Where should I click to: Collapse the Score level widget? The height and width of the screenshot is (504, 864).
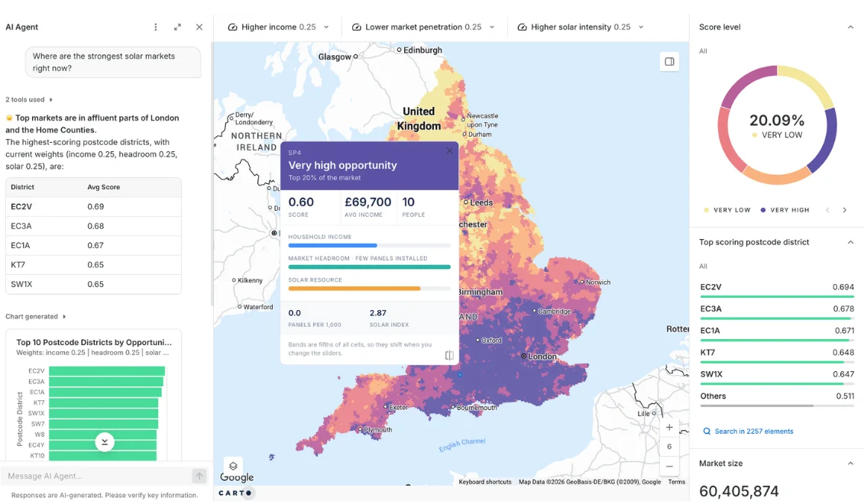[850, 27]
